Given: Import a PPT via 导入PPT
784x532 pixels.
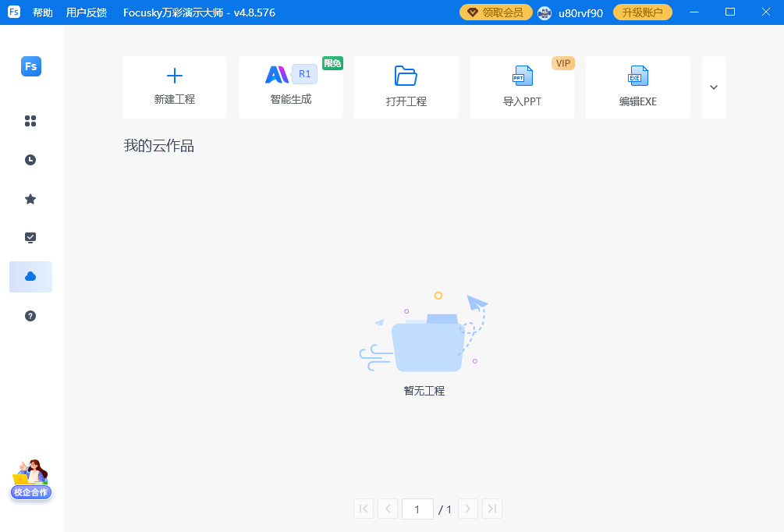Looking at the screenshot, I should point(522,87).
